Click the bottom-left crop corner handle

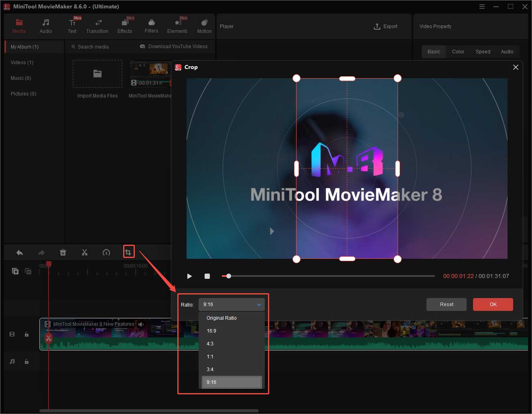pyautogui.click(x=296, y=259)
